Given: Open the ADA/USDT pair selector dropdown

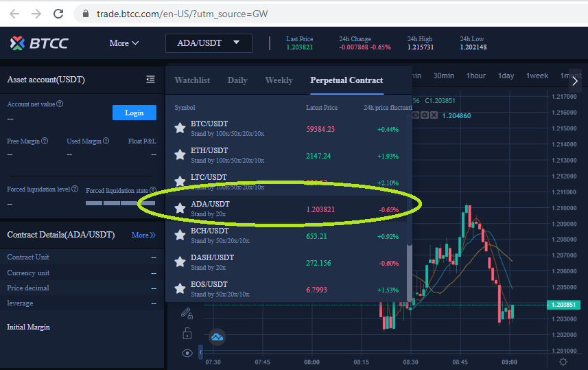Looking at the screenshot, I should click(x=209, y=43).
